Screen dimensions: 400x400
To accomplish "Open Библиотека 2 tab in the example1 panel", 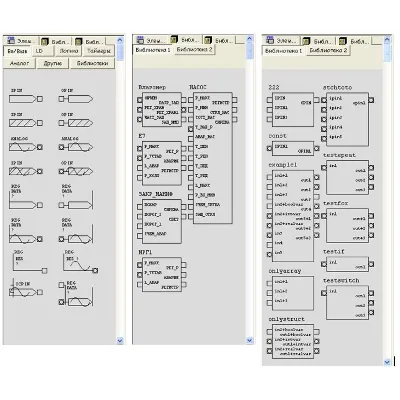I will click(328, 50).
